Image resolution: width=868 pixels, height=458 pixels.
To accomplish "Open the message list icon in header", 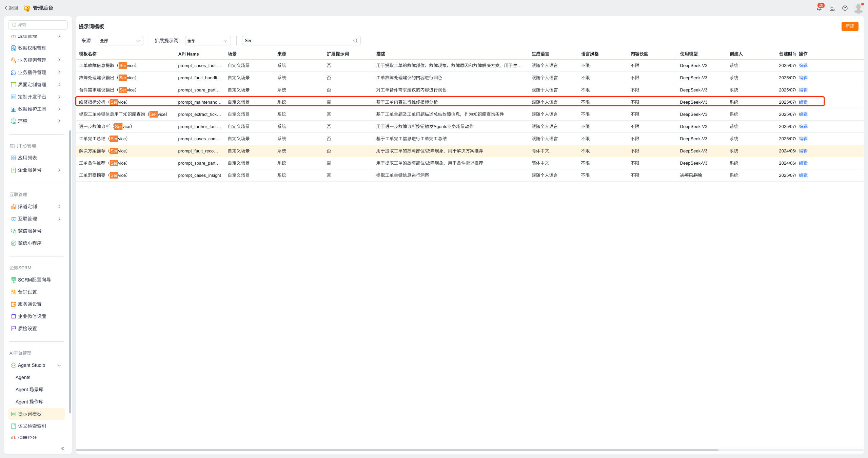I will (832, 8).
